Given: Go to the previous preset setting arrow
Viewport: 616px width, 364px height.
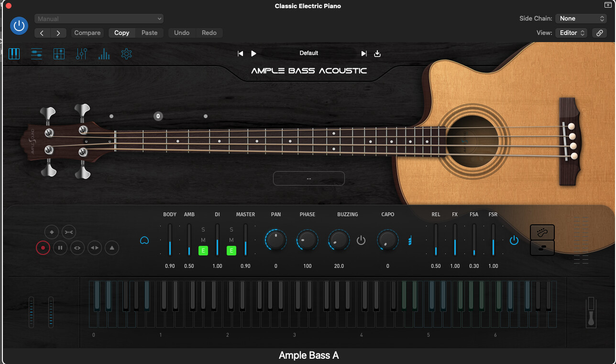Looking at the screenshot, I should [x=42, y=33].
